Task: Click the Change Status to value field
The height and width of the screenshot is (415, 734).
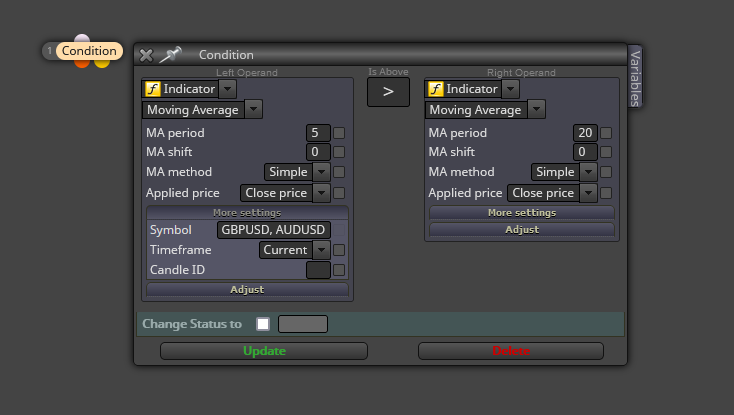Action: point(303,324)
